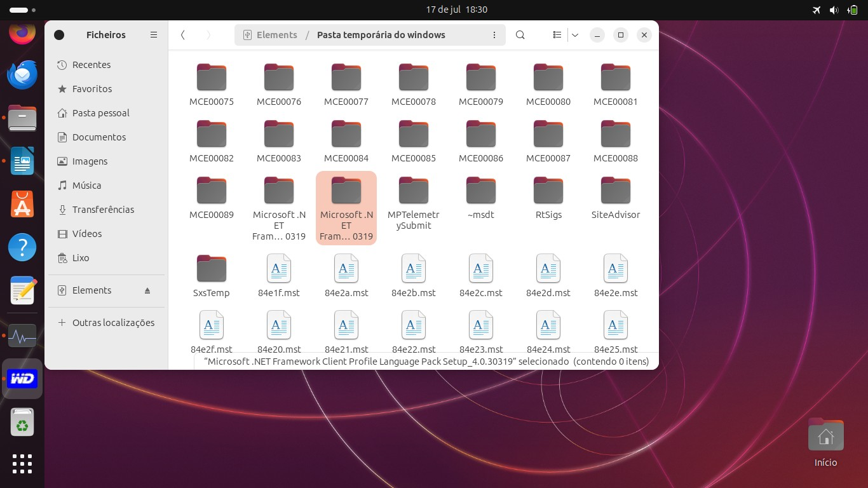
Task: Open the Lixo trash location
Action: [x=81, y=258]
